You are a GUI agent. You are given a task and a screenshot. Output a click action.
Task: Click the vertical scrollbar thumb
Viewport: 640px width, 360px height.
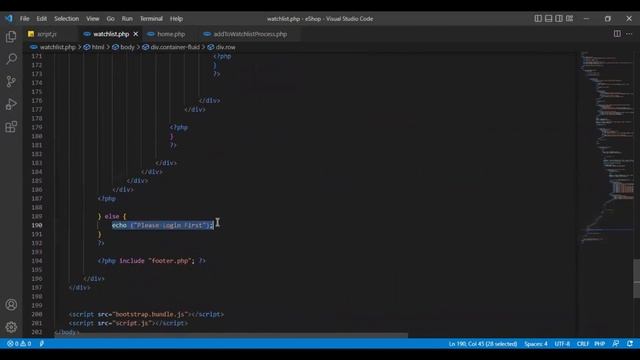coord(636,278)
